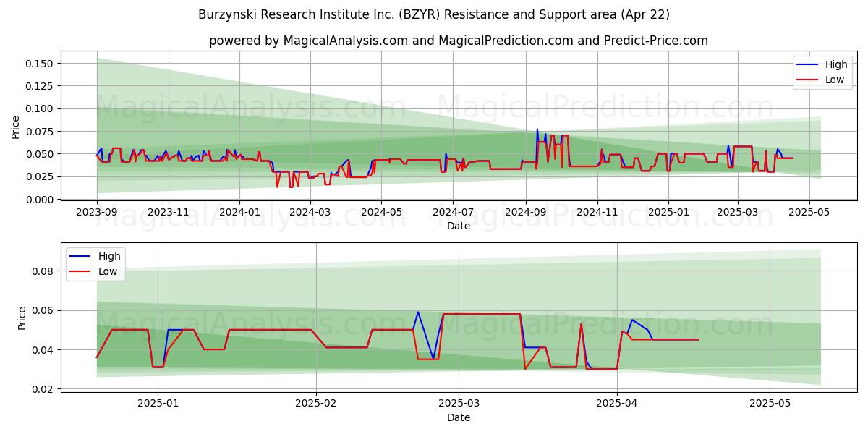The image size is (868, 434).
Task: Click the '2025-05' tick label on top chart
Action: pos(809,213)
